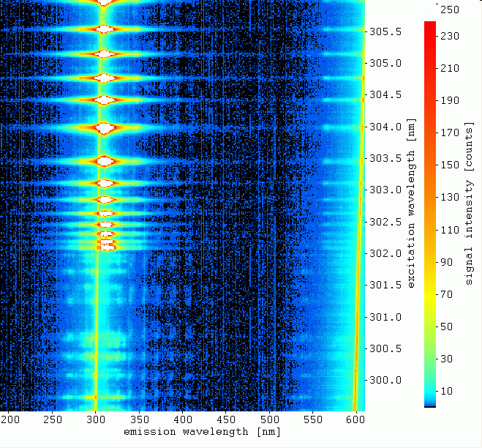482x448 pixels.
Task: Click the 304.0 excitation axis tick label
Action: coord(385,127)
